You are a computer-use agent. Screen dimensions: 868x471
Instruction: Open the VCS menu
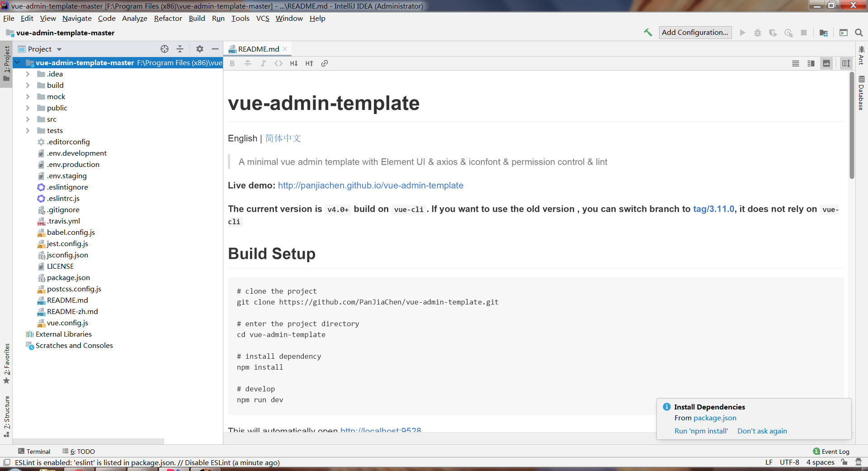coord(263,19)
